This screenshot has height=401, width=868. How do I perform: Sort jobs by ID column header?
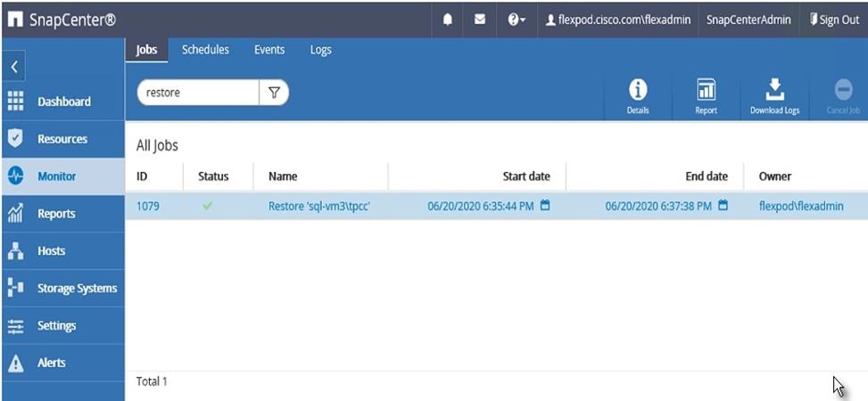click(x=142, y=176)
